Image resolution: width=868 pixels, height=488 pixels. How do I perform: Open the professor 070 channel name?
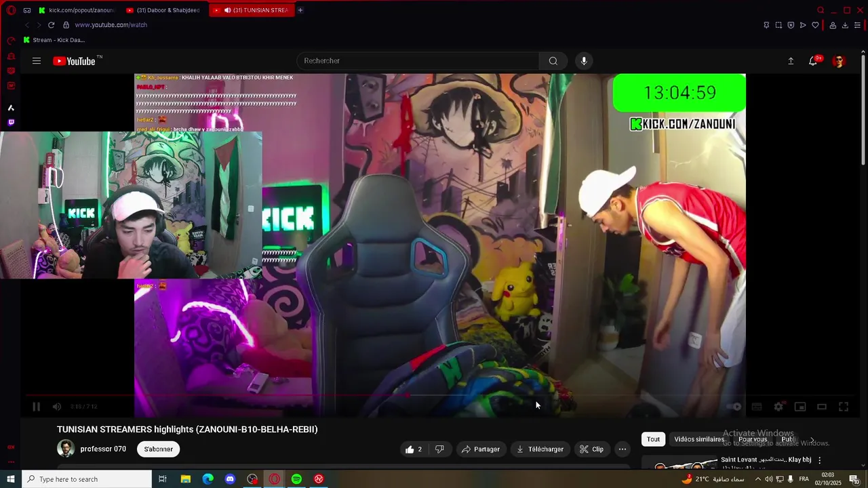[x=103, y=449]
